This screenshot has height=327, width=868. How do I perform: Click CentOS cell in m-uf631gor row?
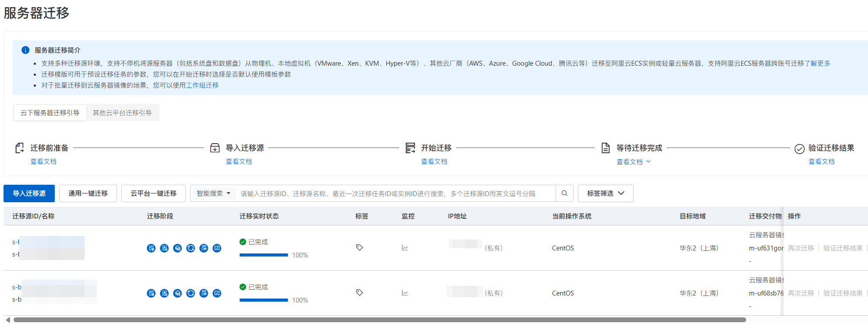(x=563, y=248)
